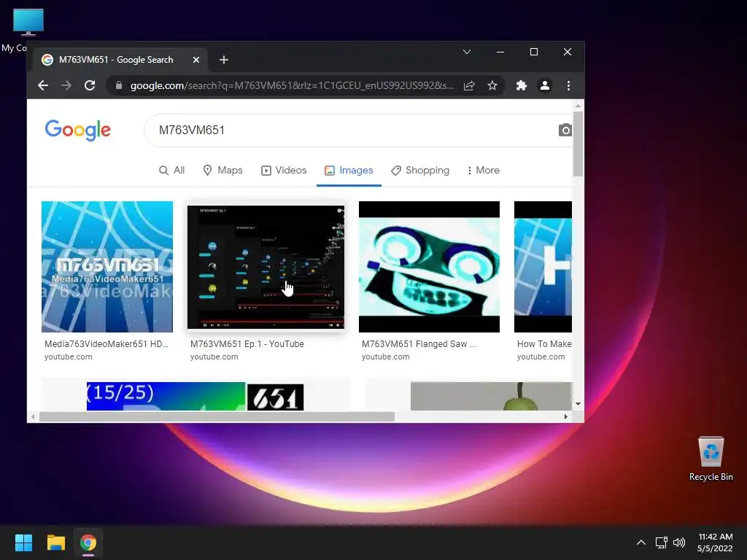747x560 pixels.
Task: Open the Media763VideoMaker651 HD... title link
Action: point(107,344)
